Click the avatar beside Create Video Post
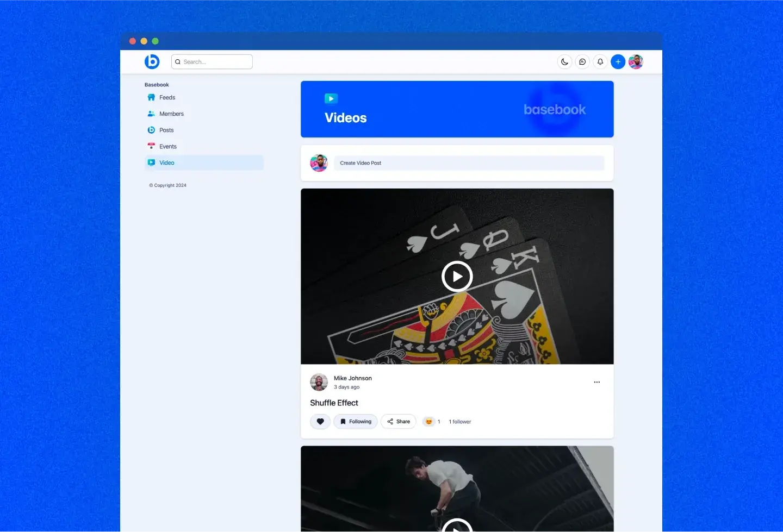The width and height of the screenshot is (783, 532). [x=319, y=163]
